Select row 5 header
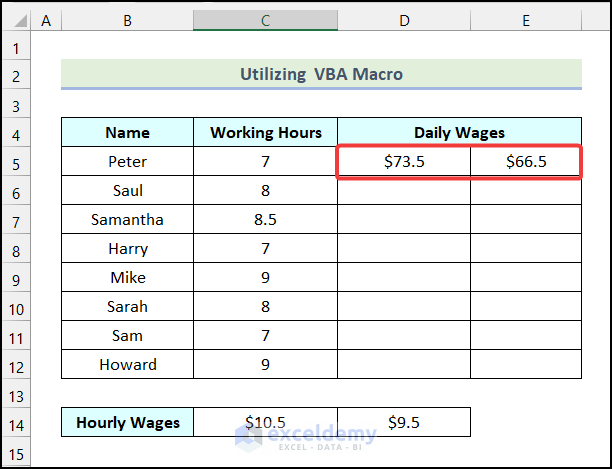This screenshot has width=612, height=469. point(16,161)
